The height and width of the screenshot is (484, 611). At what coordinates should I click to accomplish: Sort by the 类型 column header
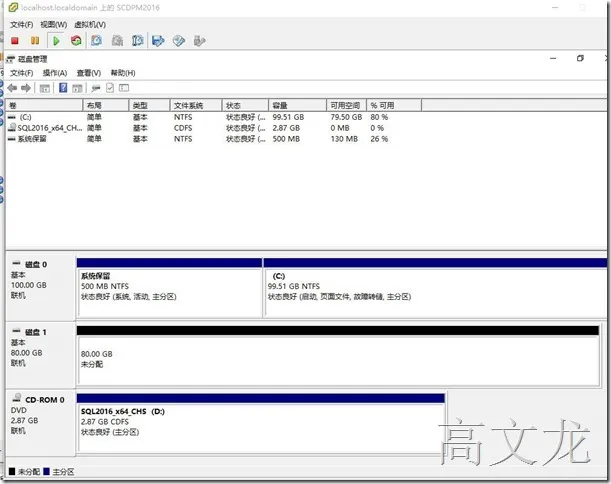pyautogui.click(x=149, y=105)
